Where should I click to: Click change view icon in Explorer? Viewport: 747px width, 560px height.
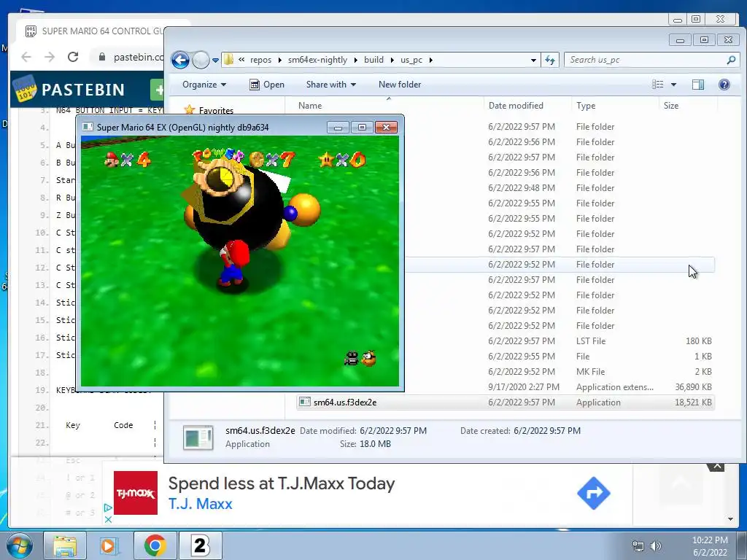pos(657,85)
